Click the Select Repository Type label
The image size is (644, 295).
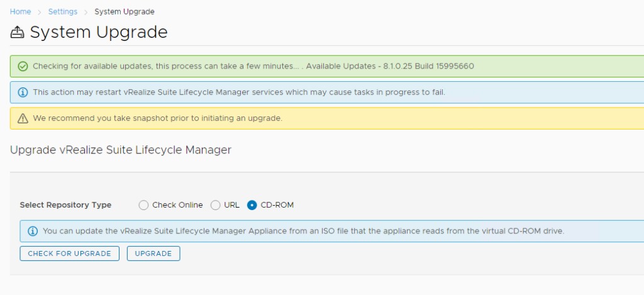[x=65, y=205]
